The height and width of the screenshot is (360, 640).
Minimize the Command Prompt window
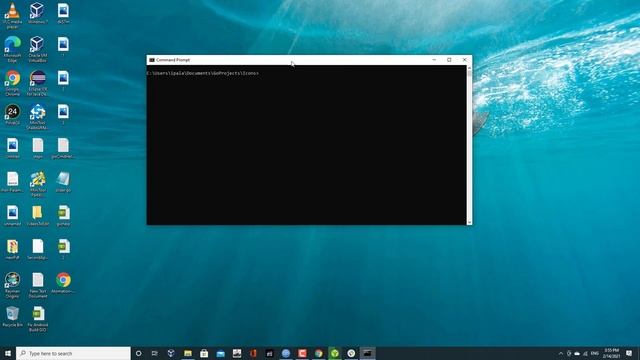click(434, 60)
